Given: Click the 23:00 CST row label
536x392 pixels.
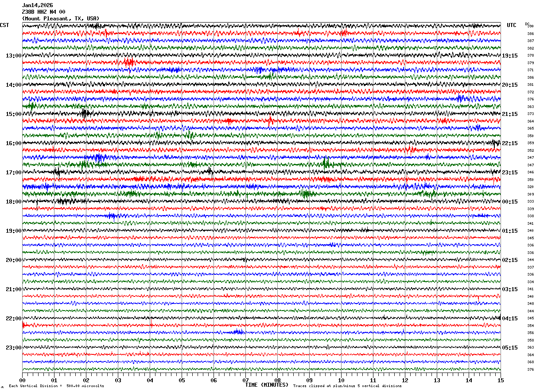Looking at the screenshot, I should [x=13, y=348].
